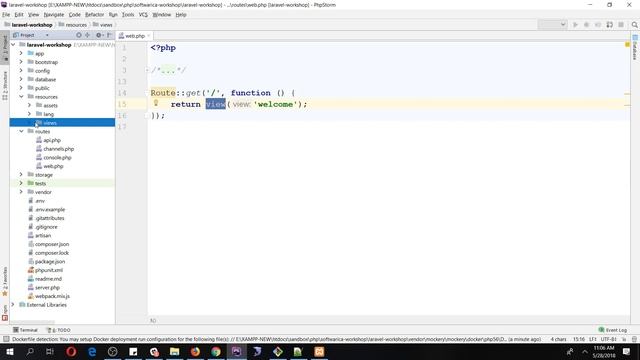Viewport: 640px width, 360px height.
Task: Expand the External Libraries node
Action: click(13, 304)
